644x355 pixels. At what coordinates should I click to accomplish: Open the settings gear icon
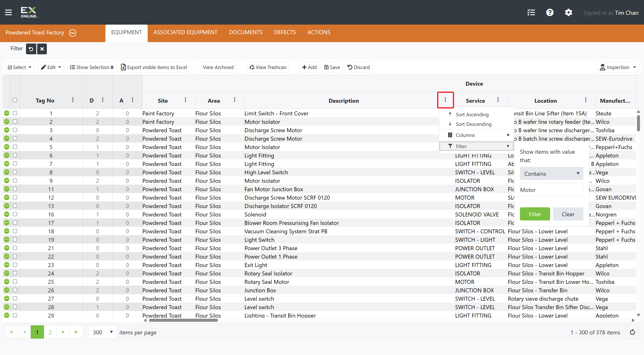pos(568,12)
